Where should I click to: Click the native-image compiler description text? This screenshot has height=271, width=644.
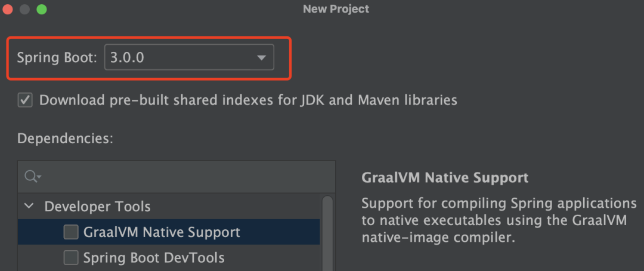[x=438, y=238]
